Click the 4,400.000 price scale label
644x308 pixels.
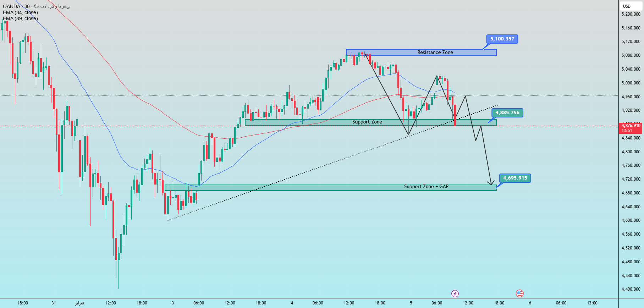(631, 289)
